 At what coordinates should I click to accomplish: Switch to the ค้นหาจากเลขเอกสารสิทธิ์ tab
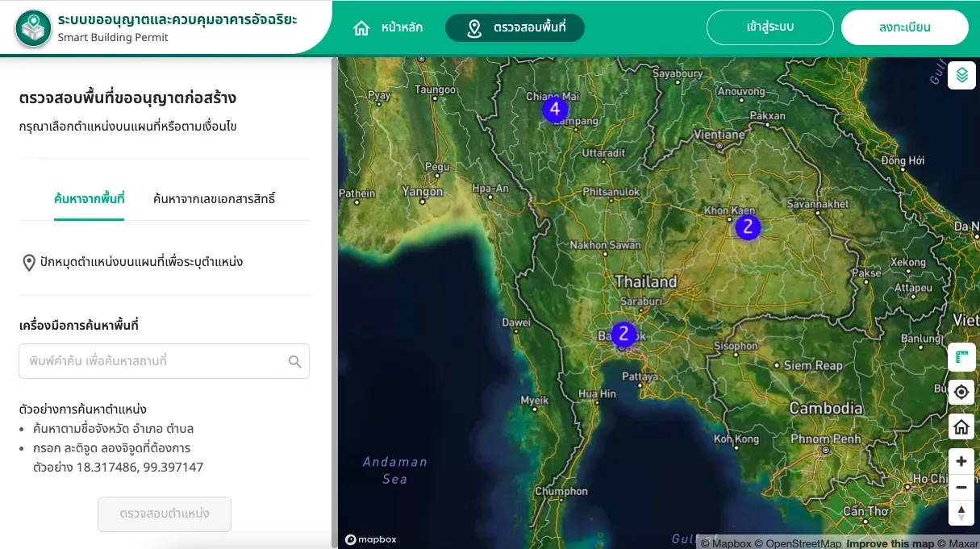coord(215,198)
